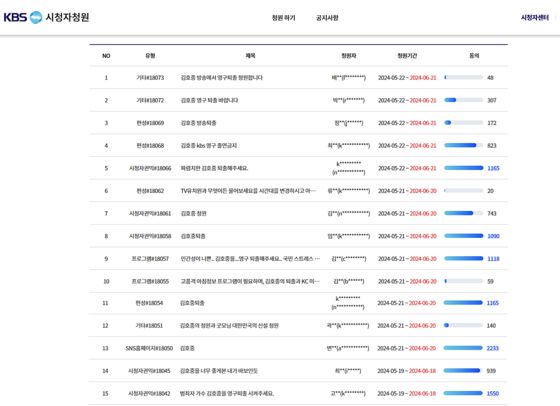Open petition title in row 3 (#18069)
This screenshot has height=406, width=560.
click(x=198, y=123)
